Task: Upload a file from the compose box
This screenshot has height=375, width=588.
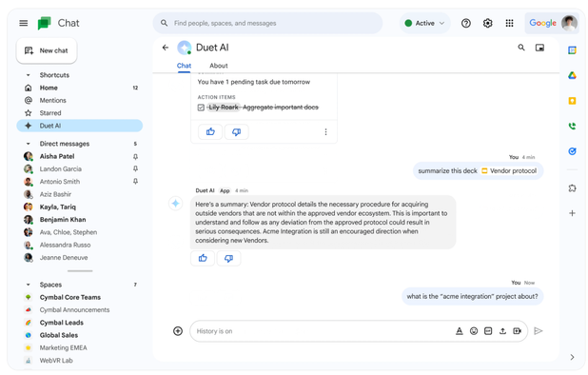Action: [502, 331]
